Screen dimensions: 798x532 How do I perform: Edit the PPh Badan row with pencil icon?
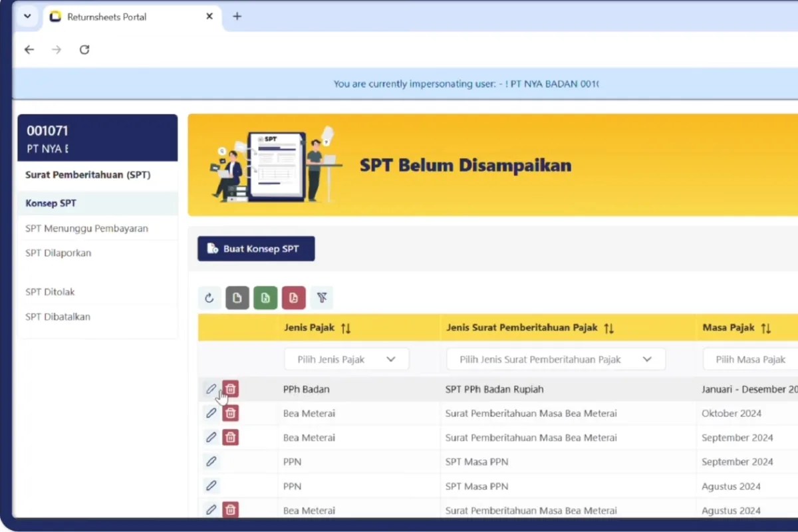tap(211, 389)
